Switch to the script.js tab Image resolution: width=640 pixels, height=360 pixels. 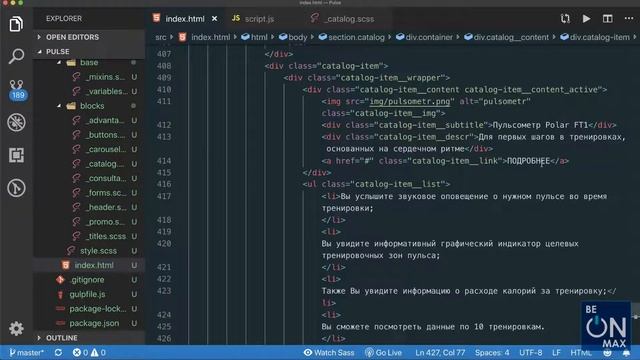pos(259,19)
